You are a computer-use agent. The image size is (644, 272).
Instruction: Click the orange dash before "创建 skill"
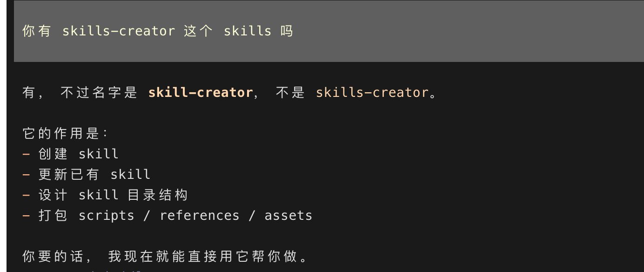tap(26, 154)
